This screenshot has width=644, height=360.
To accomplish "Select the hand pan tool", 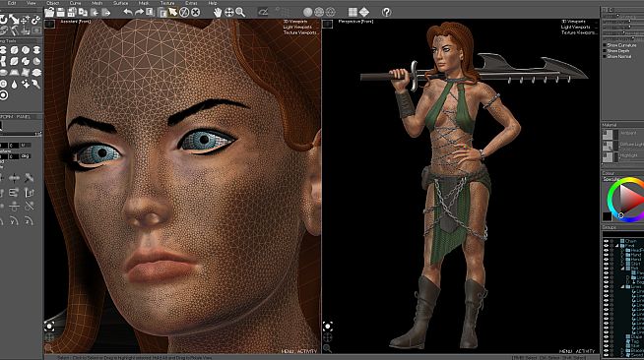I will coord(218,13).
